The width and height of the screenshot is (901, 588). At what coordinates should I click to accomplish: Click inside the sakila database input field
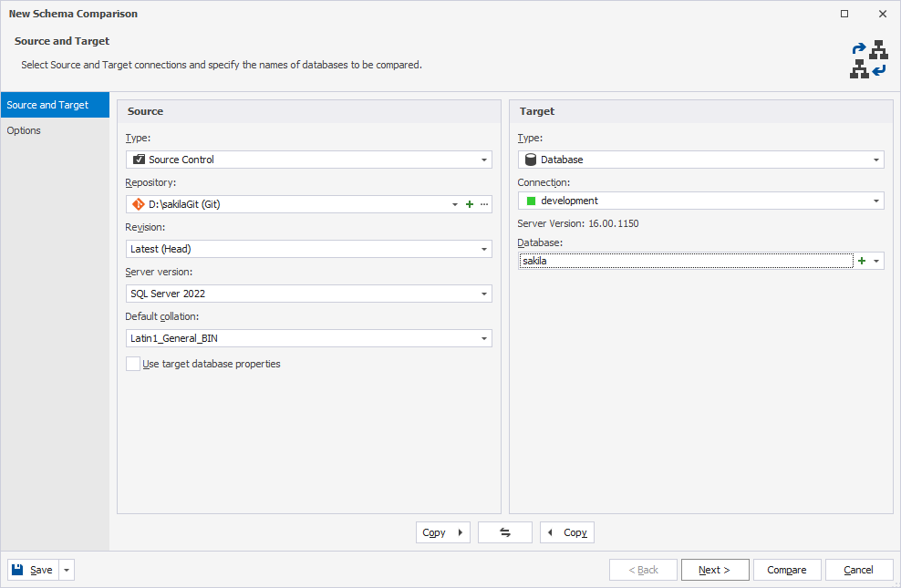point(684,261)
